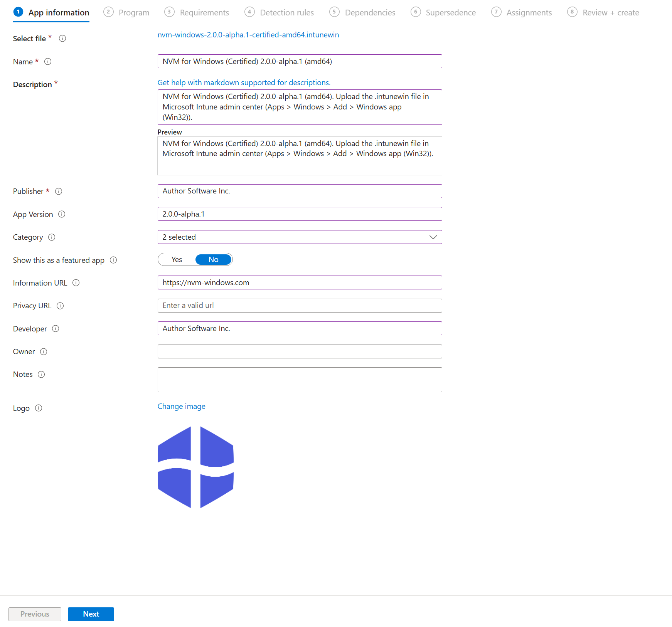This screenshot has height=627, width=672.
Task: Click the Developer input field
Action: click(x=300, y=328)
